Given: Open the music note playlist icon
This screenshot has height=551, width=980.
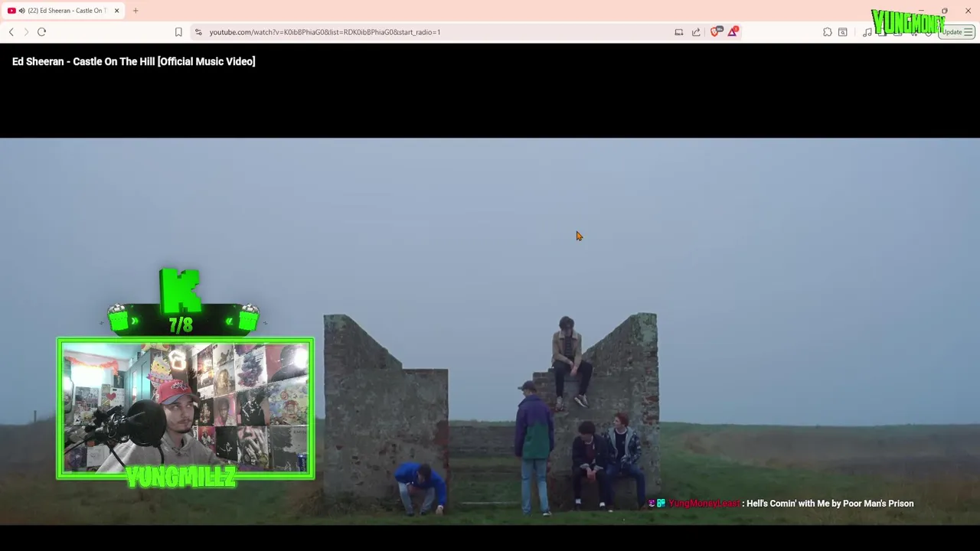Looking at the screenshot, I should point(867,32).
